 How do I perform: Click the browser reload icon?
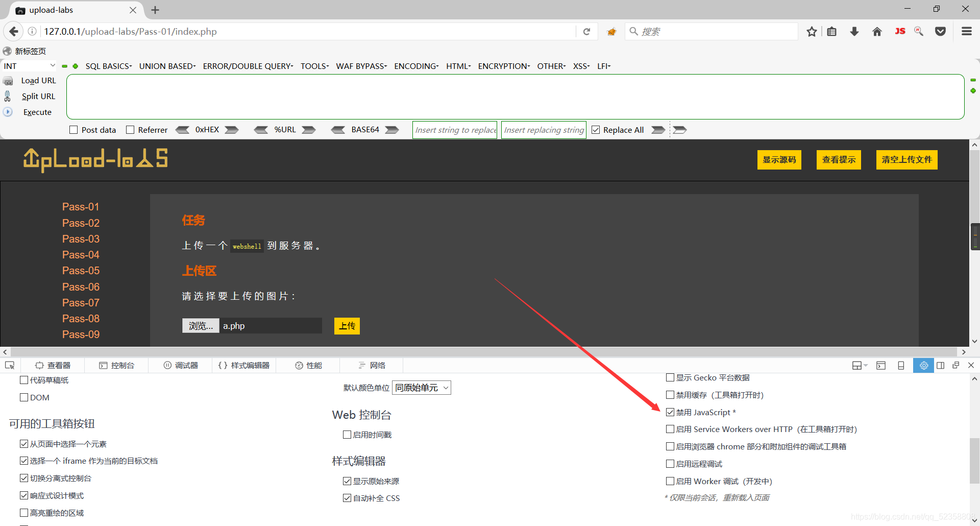pyautogui.click(x=586, y=32)
